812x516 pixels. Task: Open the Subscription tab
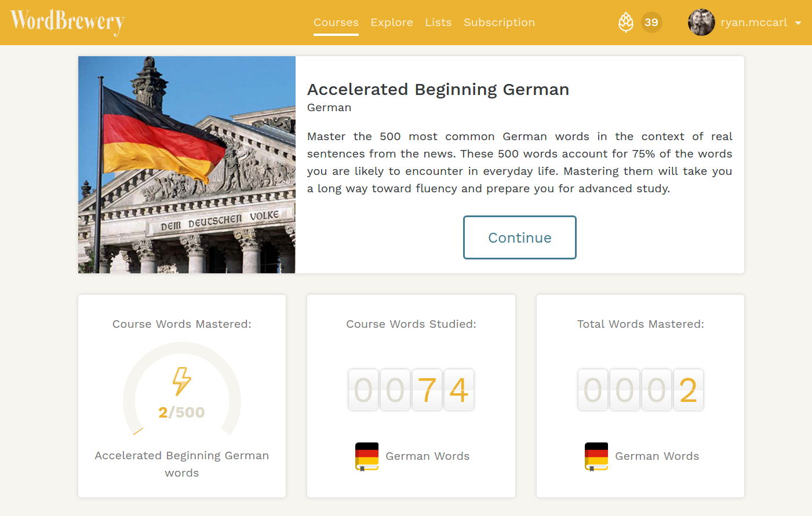coord(499,23)
